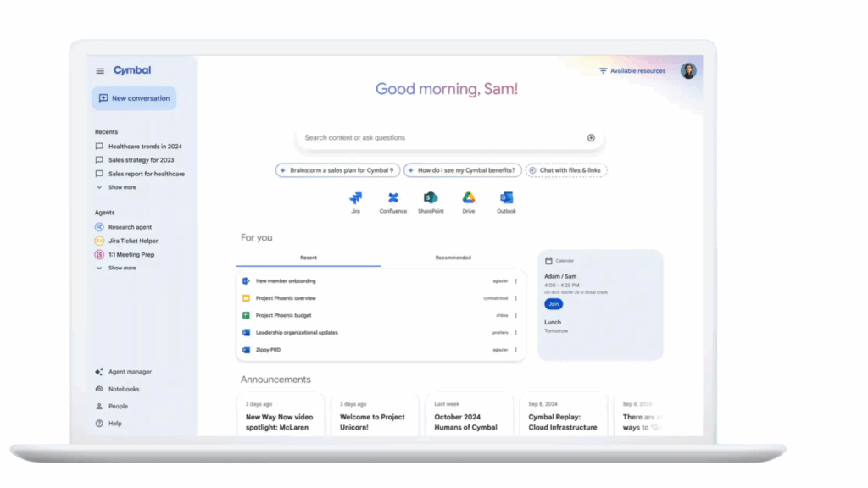This screenshot has height=488, width=868.
Task: Switch to the Recommended tab
Action: (453, 258)
